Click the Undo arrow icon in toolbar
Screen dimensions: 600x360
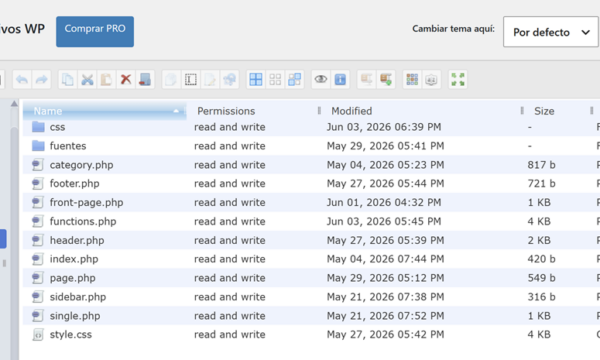point(22,80)
